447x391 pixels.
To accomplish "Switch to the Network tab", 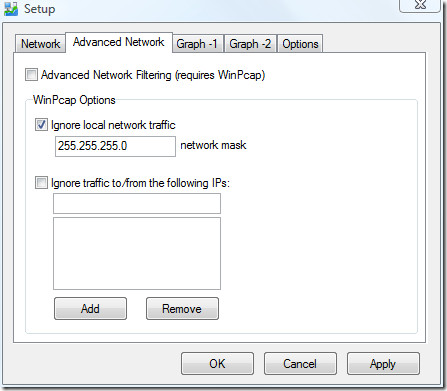I will click(x=40, y=44).
